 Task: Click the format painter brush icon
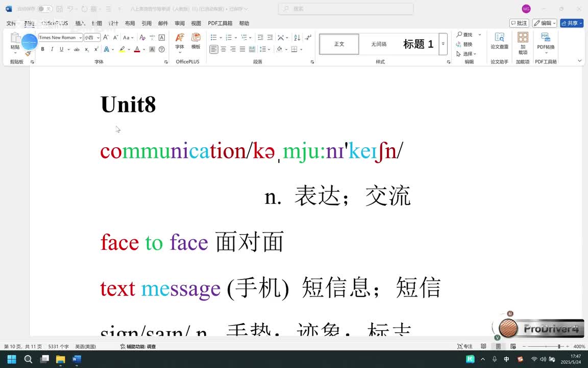point(28,53)
